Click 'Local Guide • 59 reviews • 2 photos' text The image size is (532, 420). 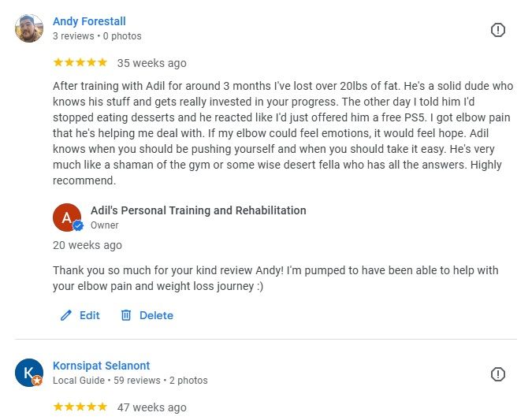(130, 381)
